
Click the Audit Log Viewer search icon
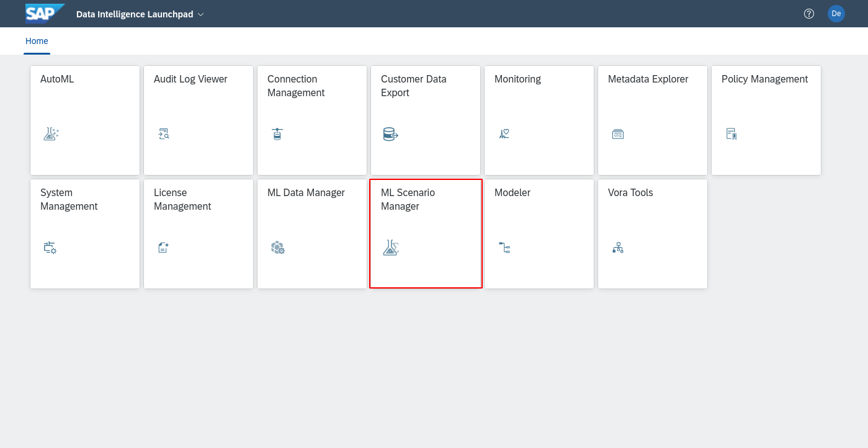[x=164, y=133]
